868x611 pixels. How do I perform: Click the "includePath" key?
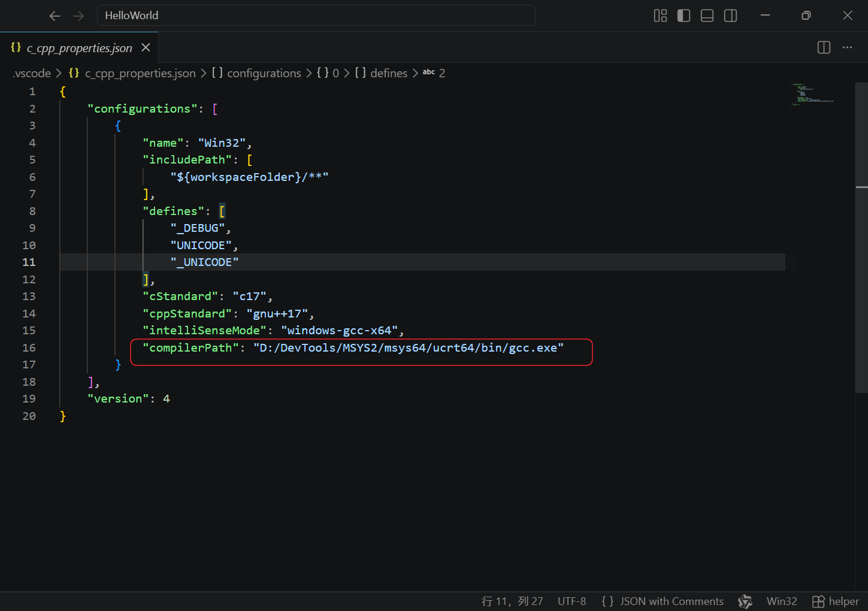pos(187,160)
